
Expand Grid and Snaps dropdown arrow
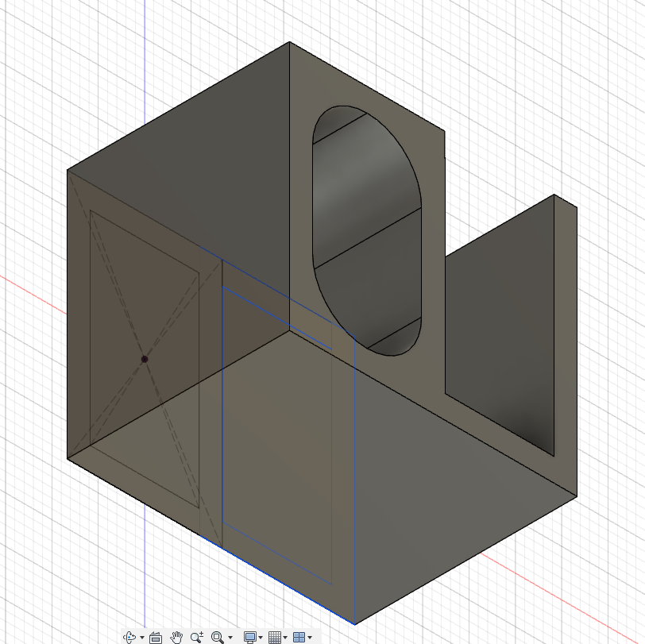(285, 638)
